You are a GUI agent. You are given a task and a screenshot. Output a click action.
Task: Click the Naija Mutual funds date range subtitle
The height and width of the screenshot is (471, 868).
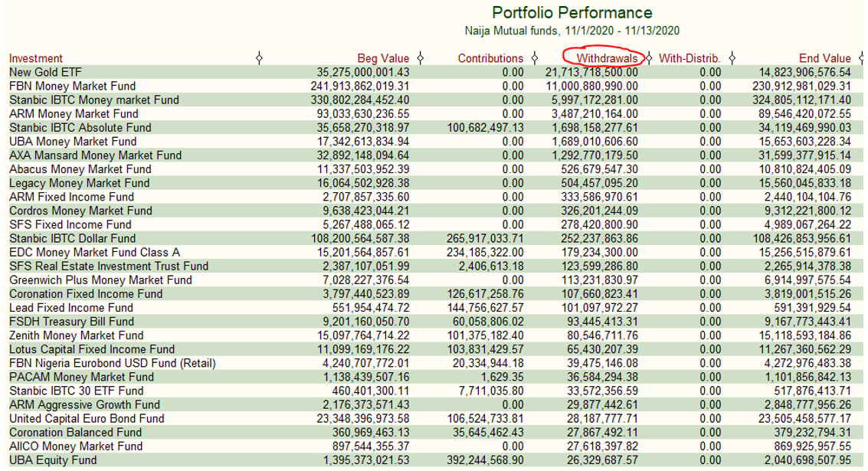pos(572,31)
